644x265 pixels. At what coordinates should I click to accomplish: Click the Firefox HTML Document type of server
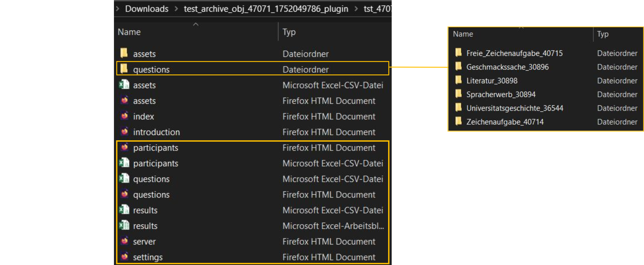pos(329,242)
